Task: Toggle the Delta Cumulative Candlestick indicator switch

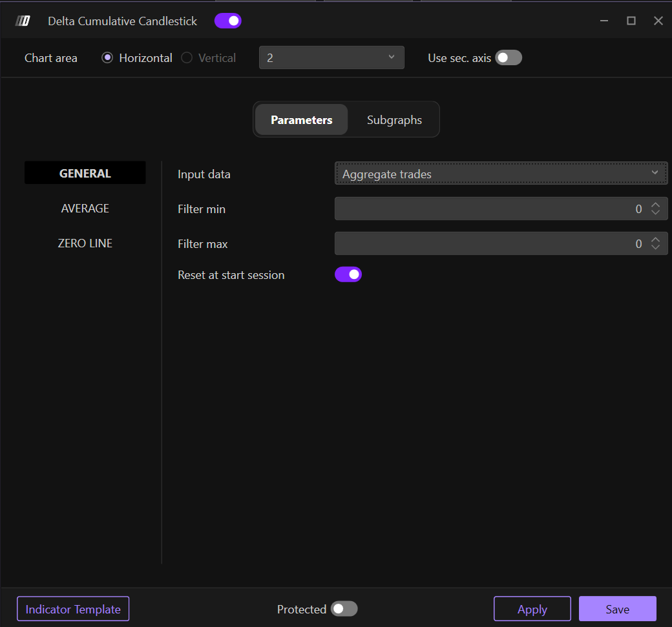Action: (227, 21)
